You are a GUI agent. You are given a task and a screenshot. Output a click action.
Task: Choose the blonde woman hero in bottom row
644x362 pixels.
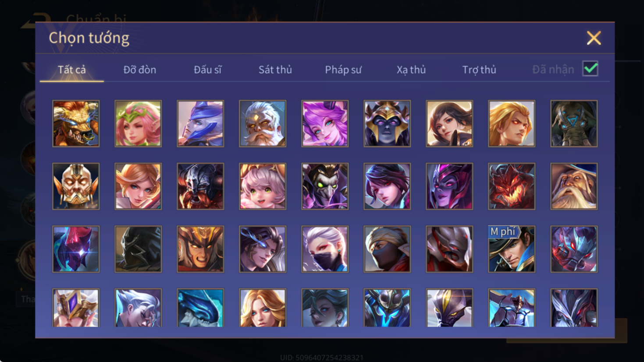point(263,308)
